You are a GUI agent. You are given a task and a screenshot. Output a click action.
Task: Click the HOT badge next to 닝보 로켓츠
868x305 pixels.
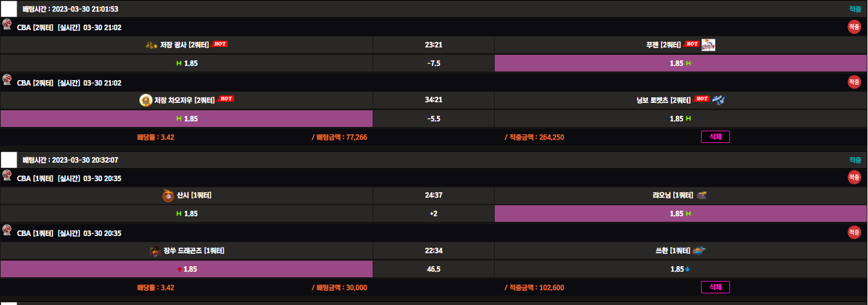(x=702, y=99)
